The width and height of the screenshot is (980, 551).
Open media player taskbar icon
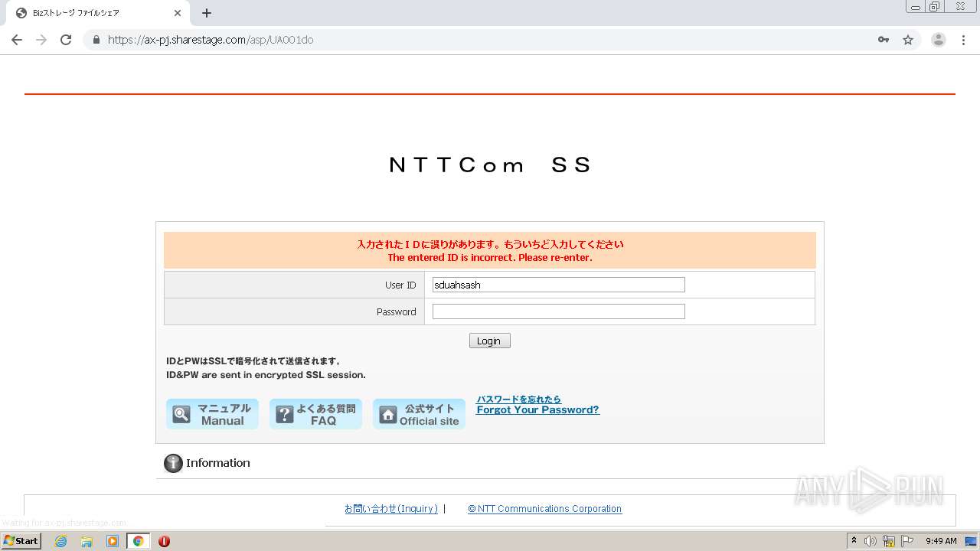pos(113,541)
